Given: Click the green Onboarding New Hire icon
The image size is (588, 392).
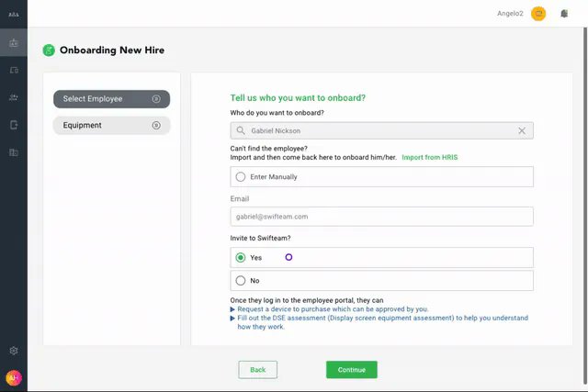Looking at the screenshot, I should (49, 50).
